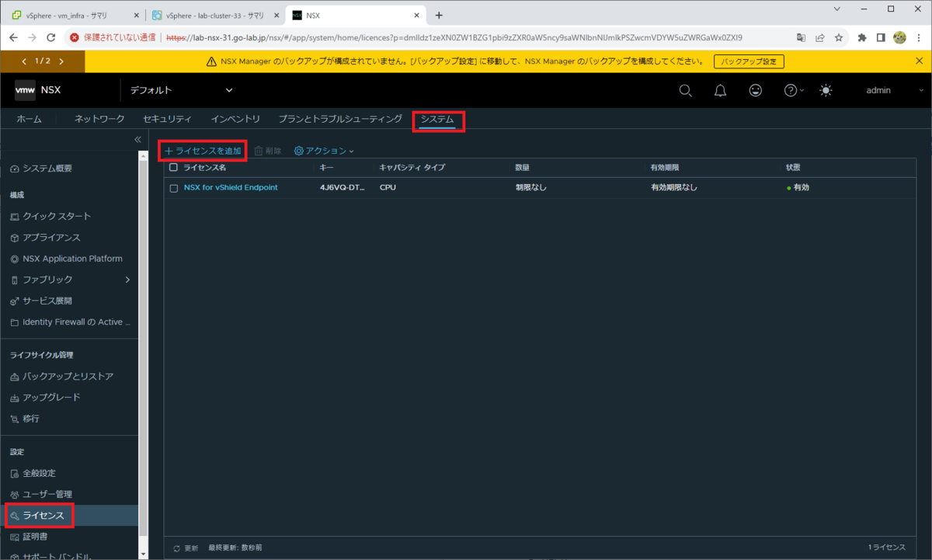Open the NSX for vShield Endpoint link
The height and width of the screenshot is (560, 932).
point(231,187)
